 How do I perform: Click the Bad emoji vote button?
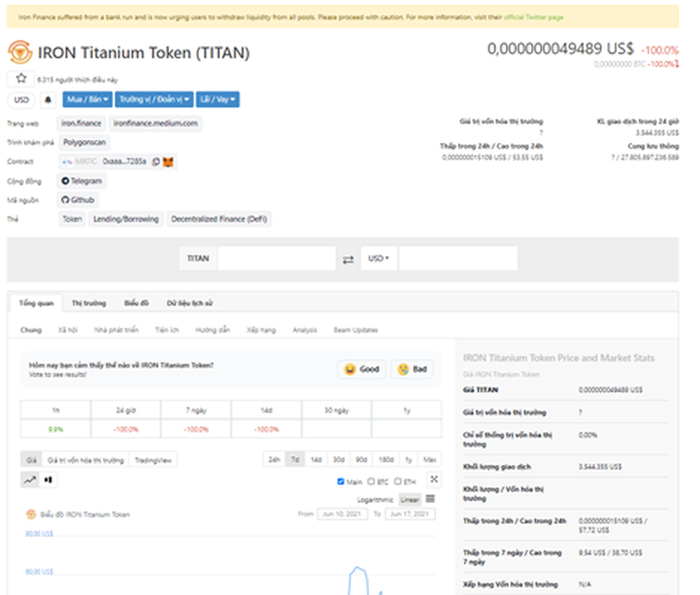coord(412,370)
